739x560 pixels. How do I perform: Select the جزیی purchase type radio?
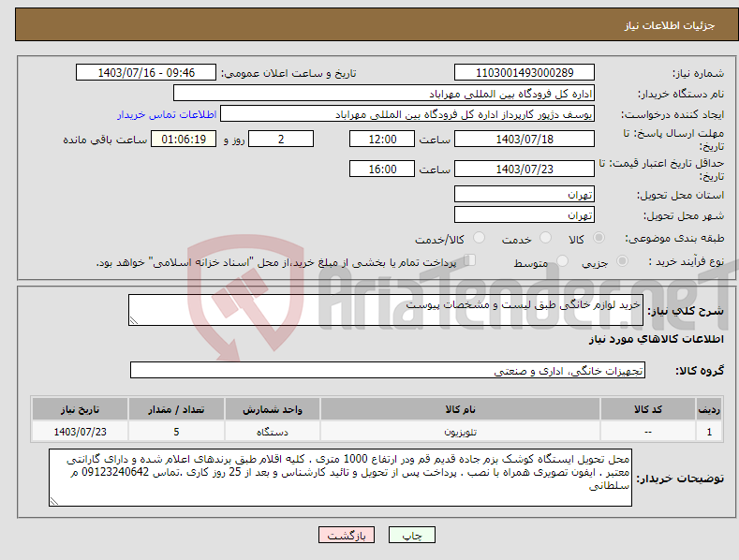[x=622, y=260]
